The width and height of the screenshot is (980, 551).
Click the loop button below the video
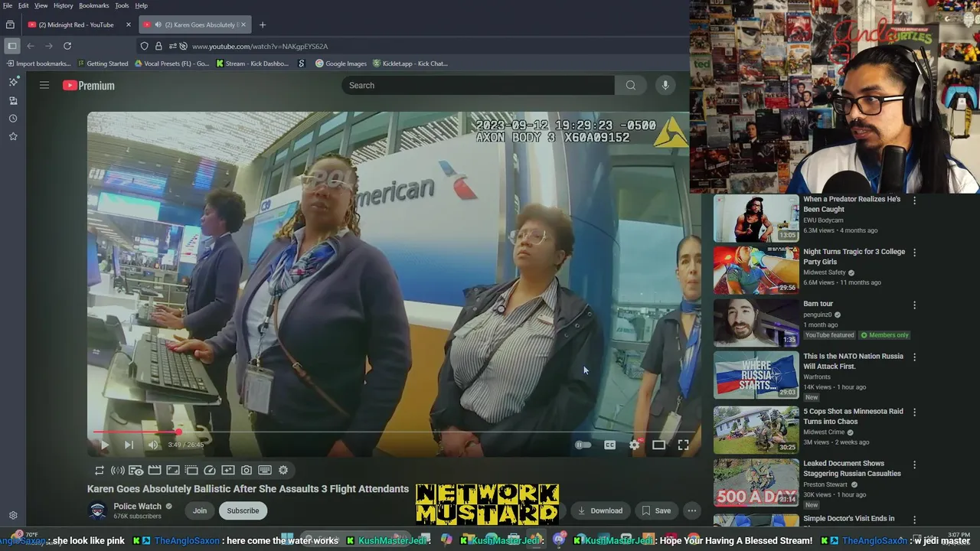[x=100, y=471]
